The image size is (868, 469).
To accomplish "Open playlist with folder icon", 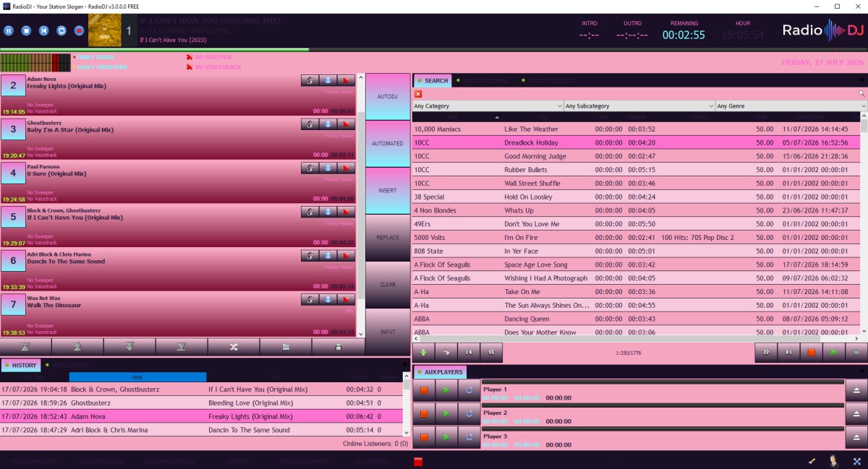I will coord(286,347).
